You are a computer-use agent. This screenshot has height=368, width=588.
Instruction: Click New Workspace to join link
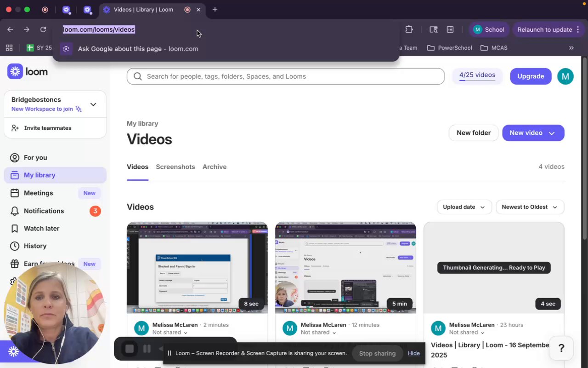point(46,109)
